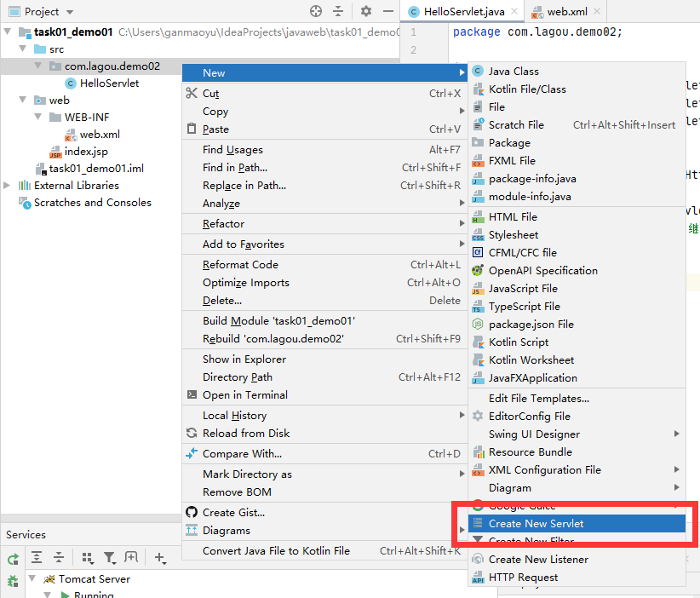
Task: Select Open in Terminal
Action: coord(324,394)
